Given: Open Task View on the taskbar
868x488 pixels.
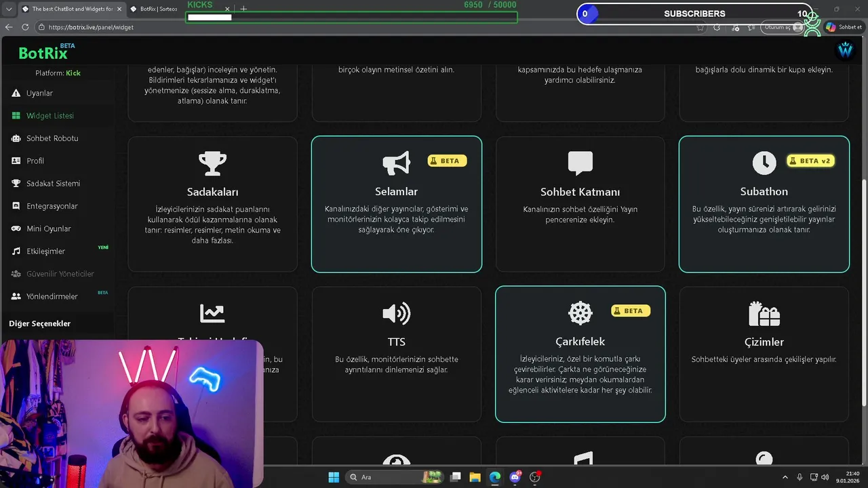Looking at the screenshot, I should (456, 477).
